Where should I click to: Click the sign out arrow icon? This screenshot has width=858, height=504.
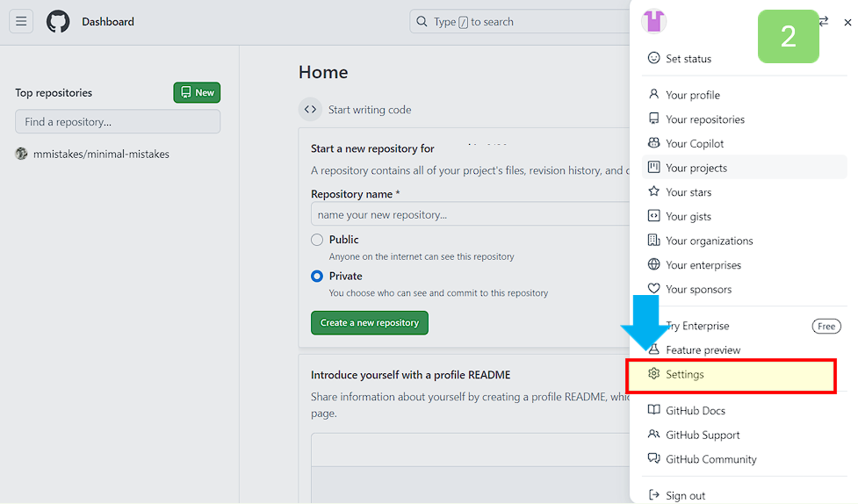point(654,494)
